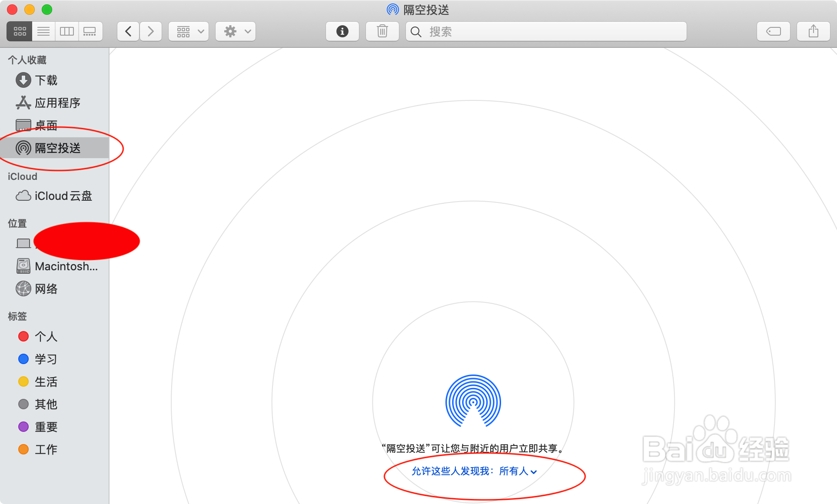Click the 搜索 search field
Viewport: 837px width, 504px height.
tap(546, 31)
